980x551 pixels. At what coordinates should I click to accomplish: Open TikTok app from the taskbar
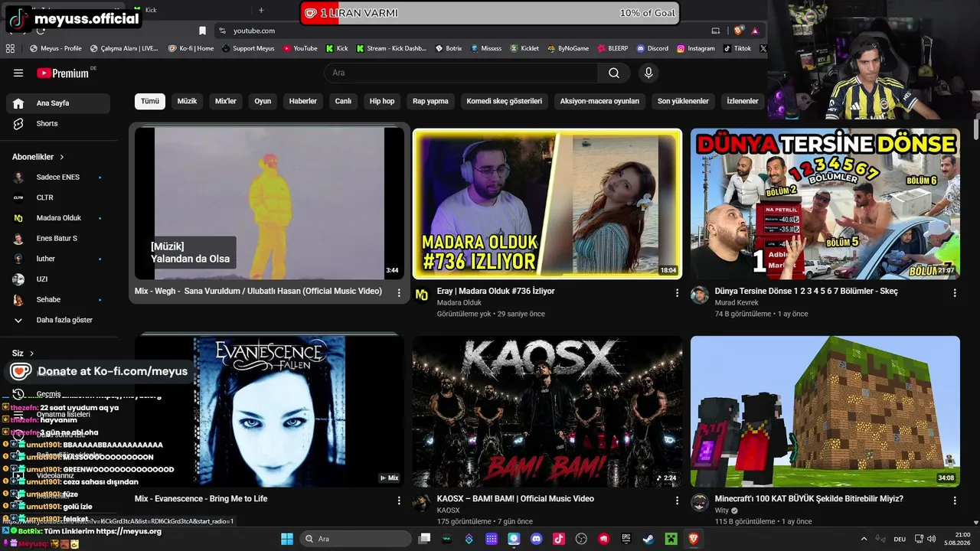(559, 539)
